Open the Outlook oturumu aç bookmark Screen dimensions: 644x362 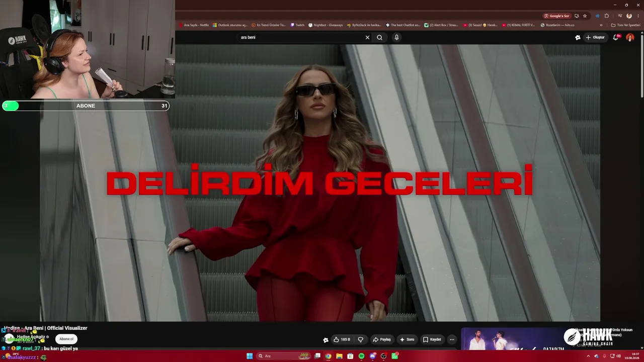230,25
